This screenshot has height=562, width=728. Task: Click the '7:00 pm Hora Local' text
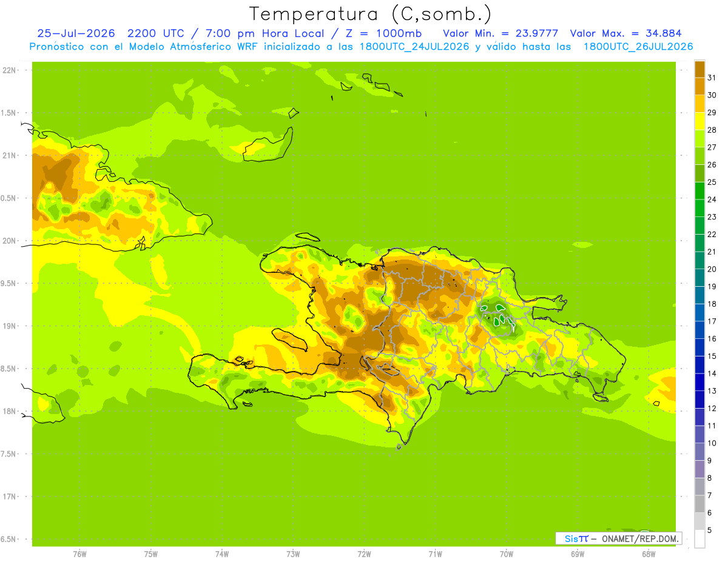click(265, 33)
